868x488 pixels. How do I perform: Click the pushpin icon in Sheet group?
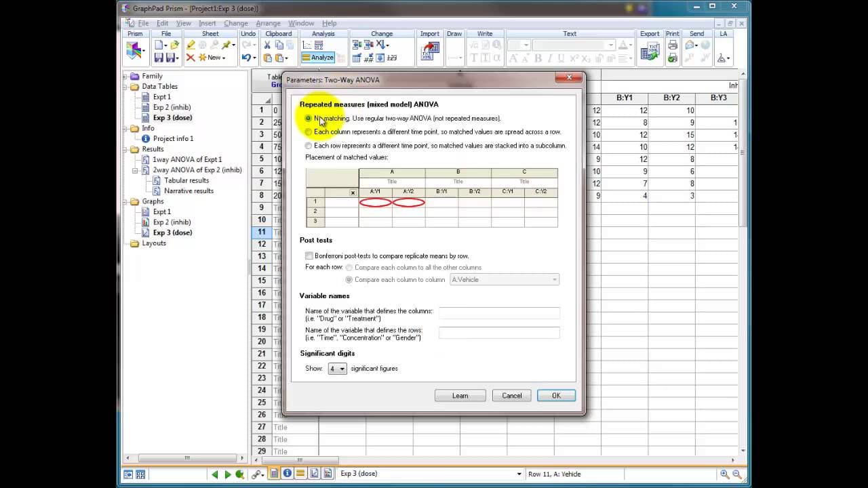[x=227, y=45]
